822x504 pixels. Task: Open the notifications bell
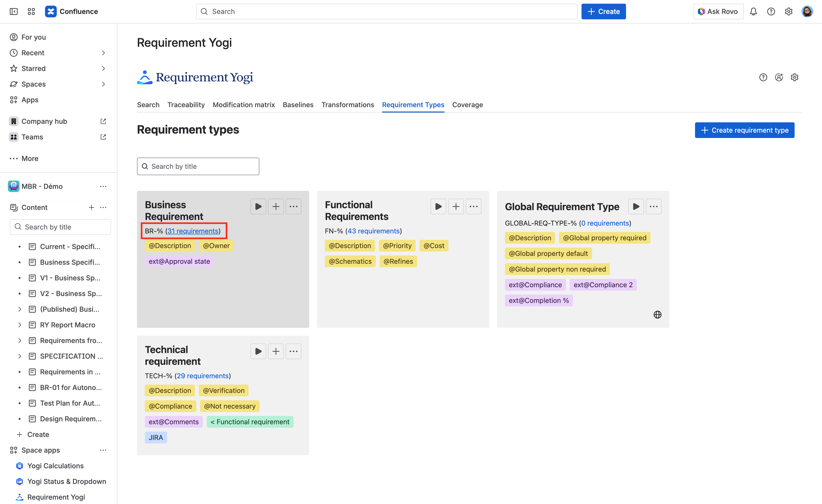pos(753,11)
